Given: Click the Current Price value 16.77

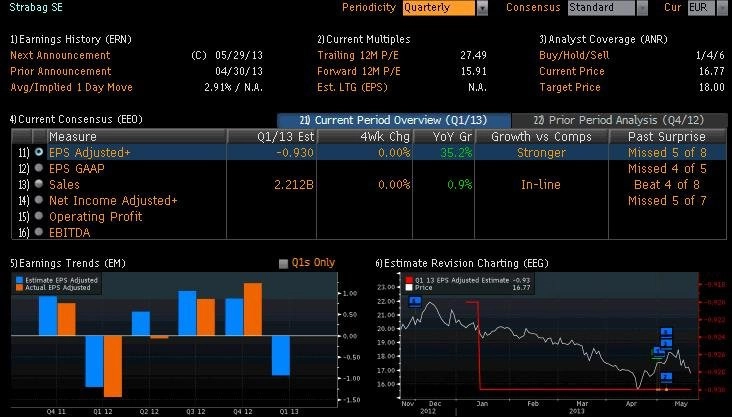Looking at the screenshot, I should point(711,71).
